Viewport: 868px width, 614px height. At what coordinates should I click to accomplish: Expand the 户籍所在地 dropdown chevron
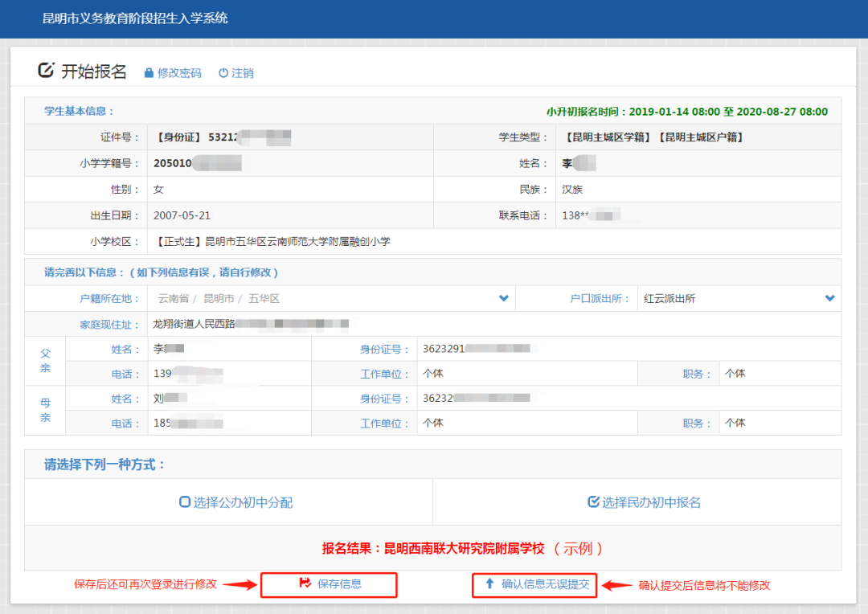[504, 298]
